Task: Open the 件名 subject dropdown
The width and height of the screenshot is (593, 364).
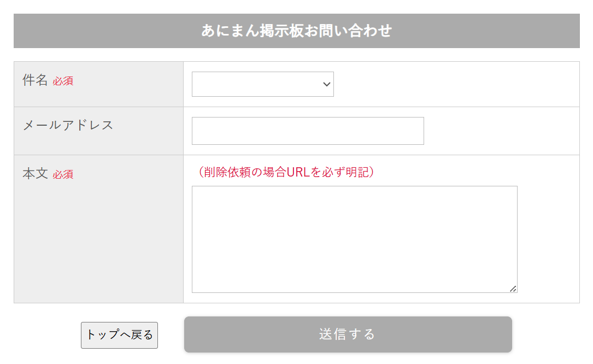Action: (x=257, y=84)
